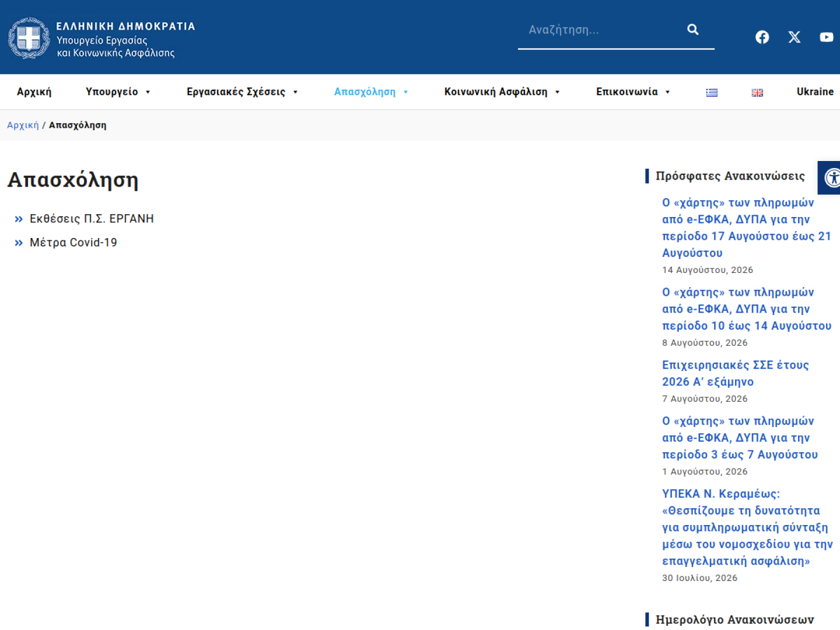Expand the Κοινωνική Ασφάλιση dropdown menu
The width and height of the screenshot is (840, 630).
coord(502,92)
